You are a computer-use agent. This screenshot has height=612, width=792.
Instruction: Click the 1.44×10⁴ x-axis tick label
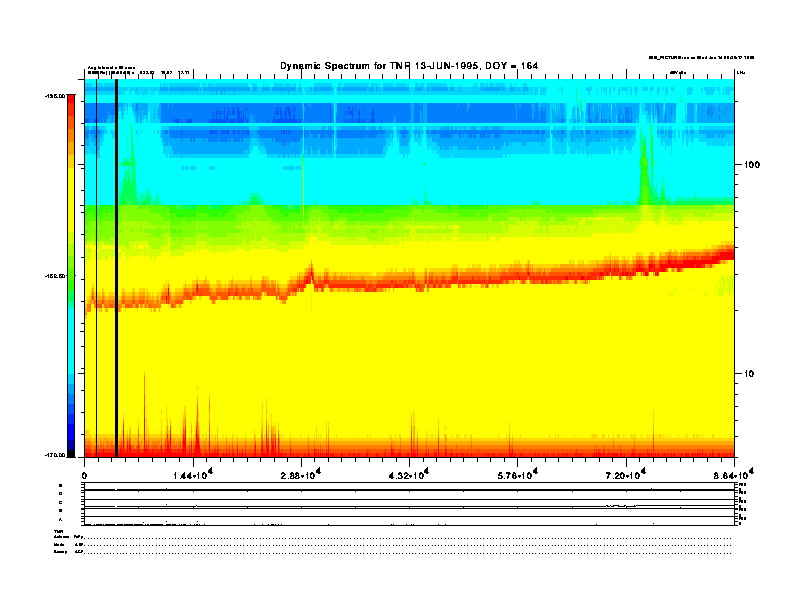click(191, 474)
